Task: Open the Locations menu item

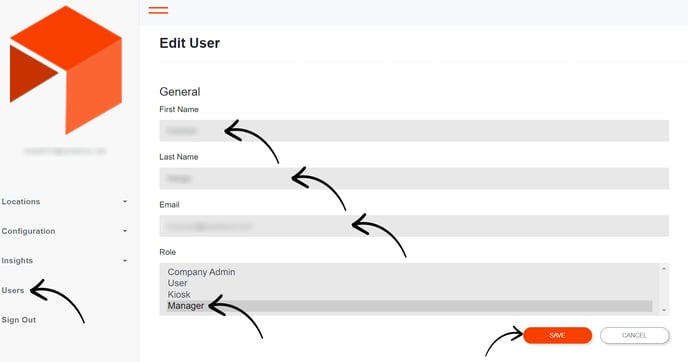Action: coord(21,201)
